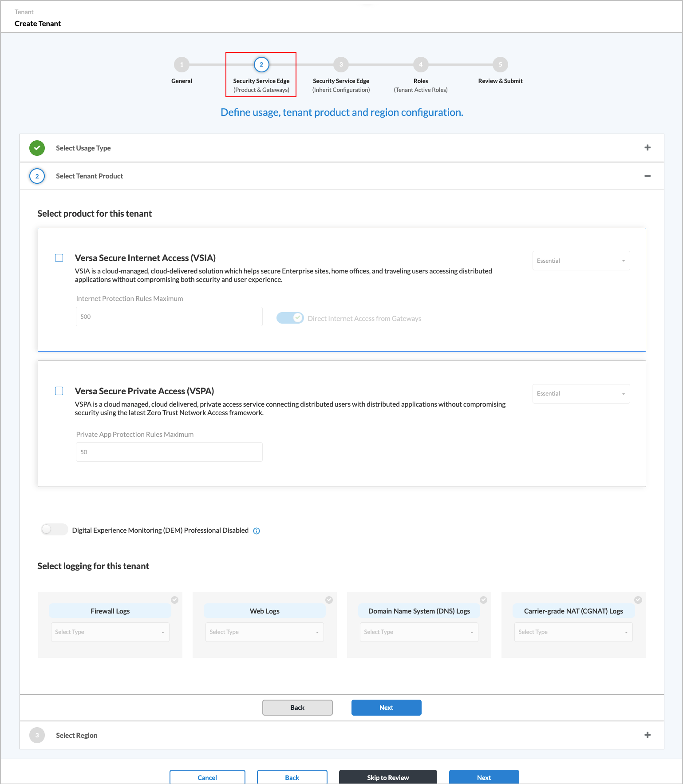The image size is (683, 784).
Task: Click Select Region section title
Action: pyautogui.click(x=76, y=735)
